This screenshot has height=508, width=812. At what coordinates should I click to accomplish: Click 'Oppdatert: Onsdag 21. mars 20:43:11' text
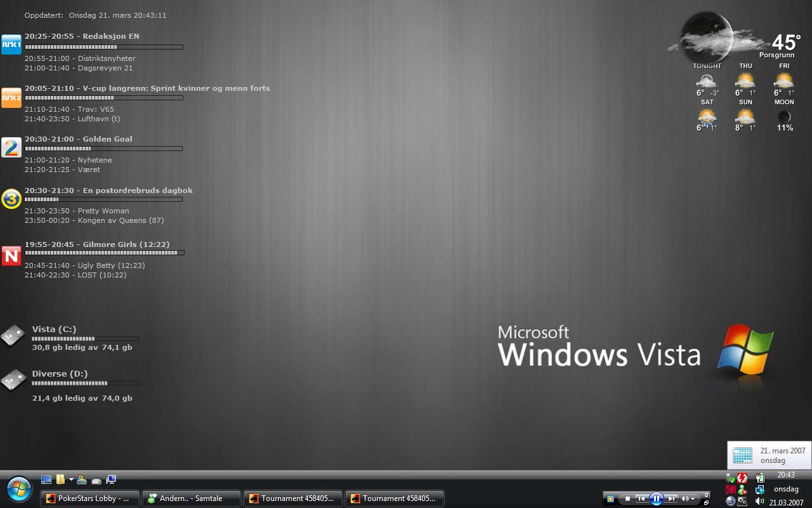point(95,15)
